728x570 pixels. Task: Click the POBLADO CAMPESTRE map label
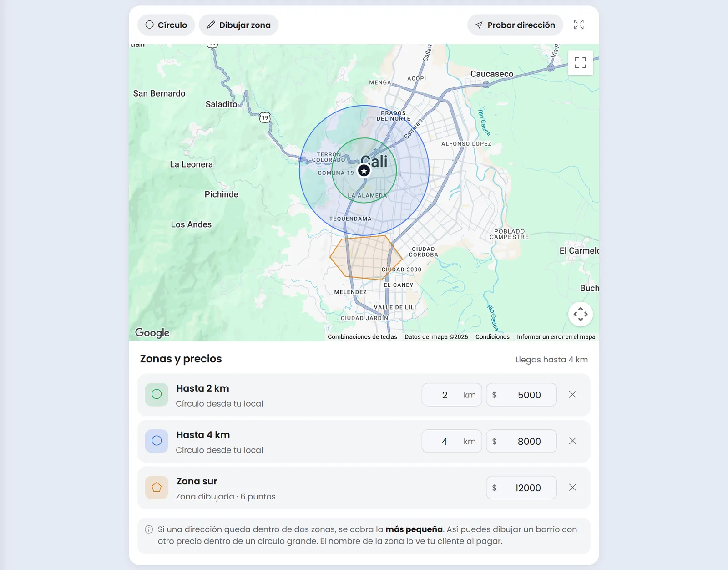tap(509, 234)
